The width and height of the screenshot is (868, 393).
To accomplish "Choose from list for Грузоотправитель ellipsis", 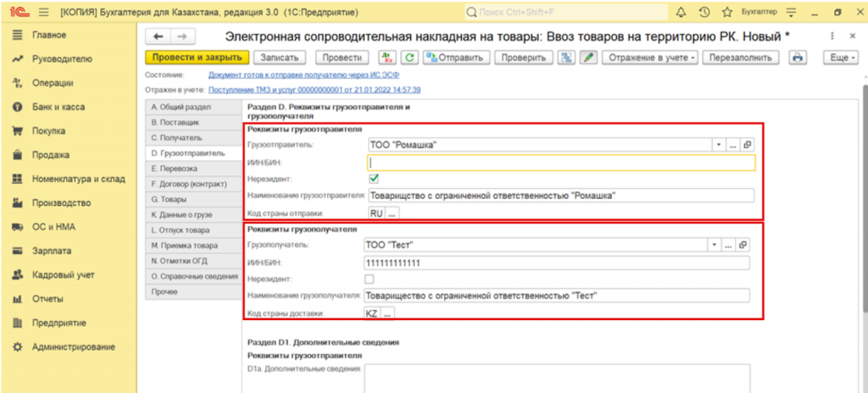I will pos(733,145).
